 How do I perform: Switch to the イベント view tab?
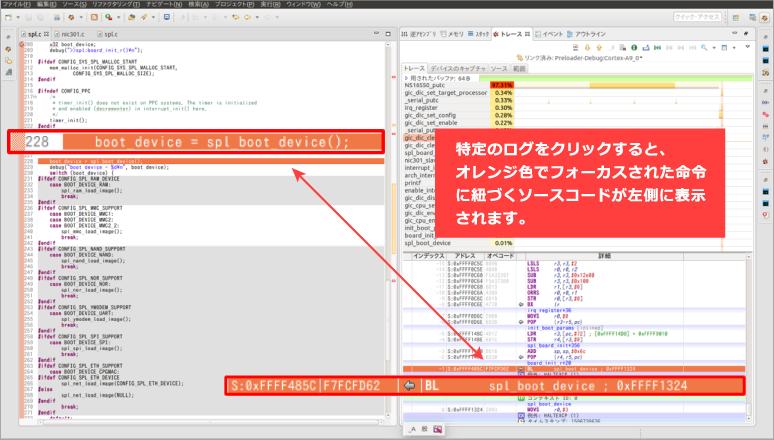tap(549, 34)
